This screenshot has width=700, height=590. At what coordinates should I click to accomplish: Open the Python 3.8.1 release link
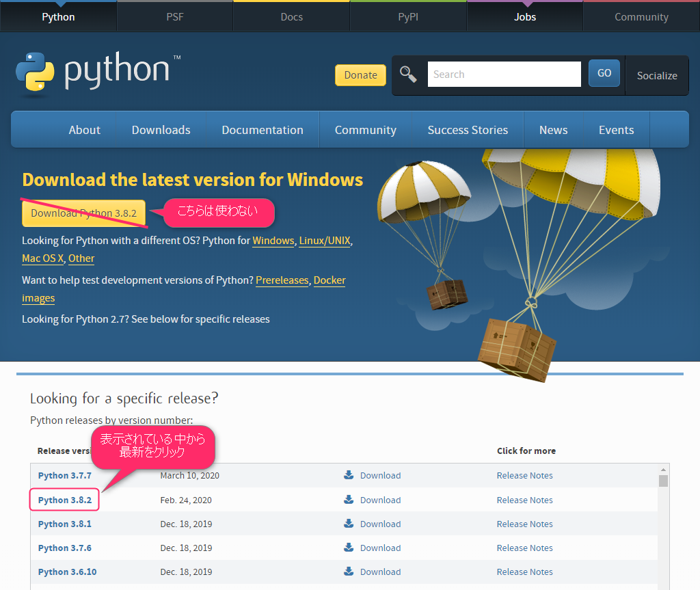point(65,524)
